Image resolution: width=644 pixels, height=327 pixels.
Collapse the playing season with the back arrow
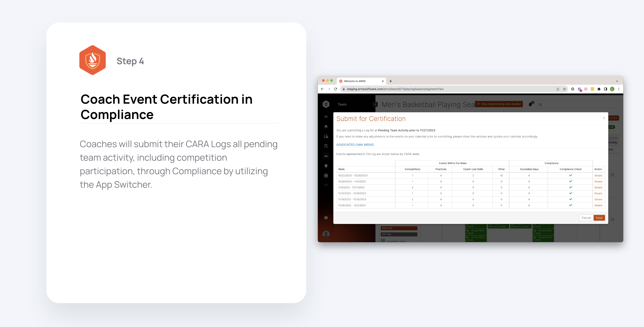point(376,104)
